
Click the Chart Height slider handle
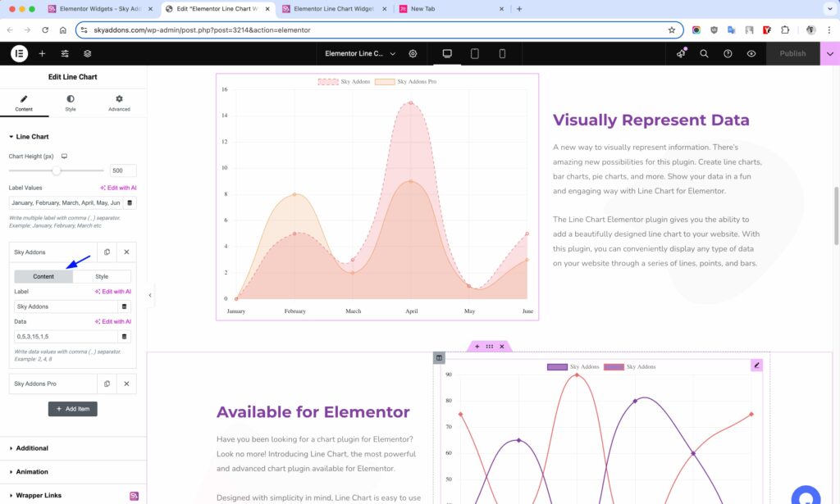tap(57, 170)
